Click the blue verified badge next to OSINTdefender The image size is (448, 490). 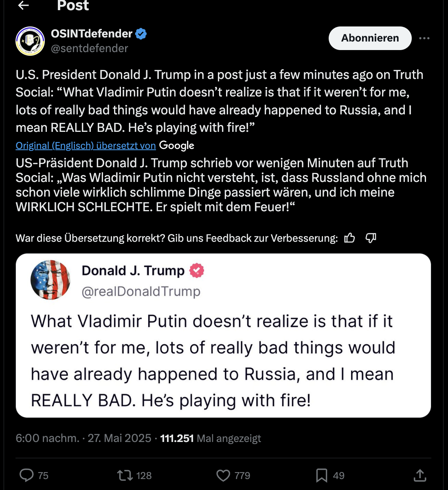141,34
